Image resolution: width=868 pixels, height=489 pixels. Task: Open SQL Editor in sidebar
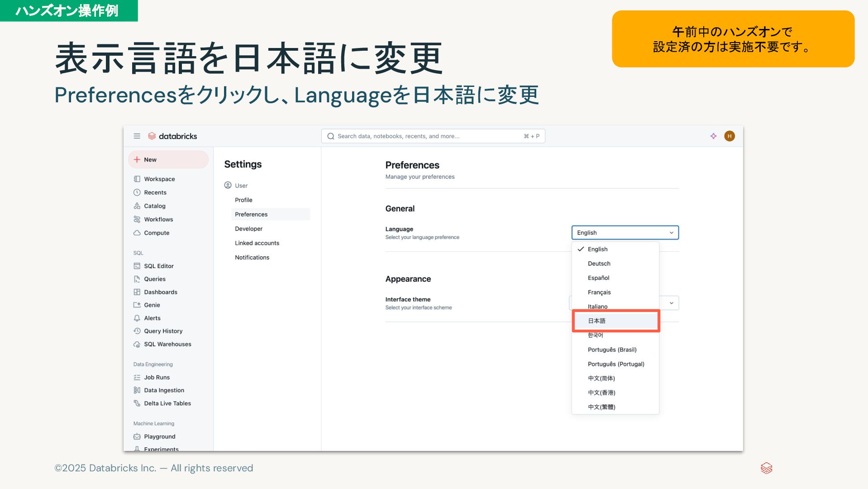pyautogui.click(x=158, y=266)
